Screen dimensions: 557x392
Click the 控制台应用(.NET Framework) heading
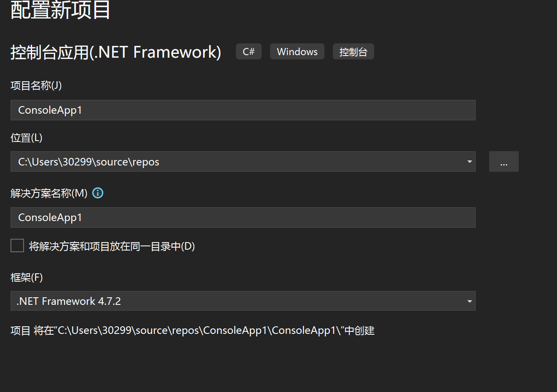click(x=116, y=53)
